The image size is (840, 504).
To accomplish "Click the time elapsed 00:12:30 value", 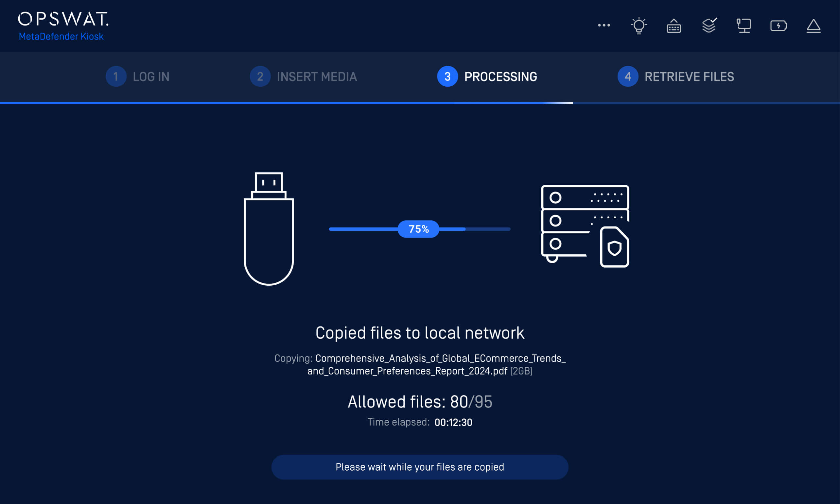I will [x=453, y=422].
